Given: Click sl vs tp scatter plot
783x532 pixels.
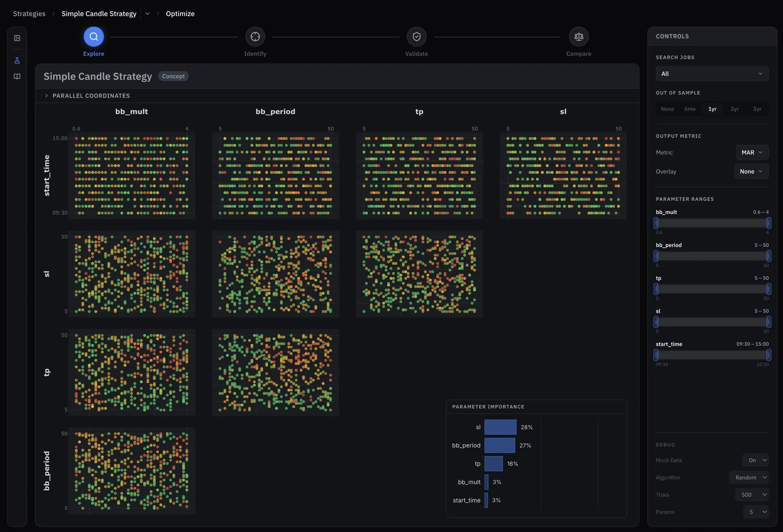Looking at the screenshot, I should (419, 274).
